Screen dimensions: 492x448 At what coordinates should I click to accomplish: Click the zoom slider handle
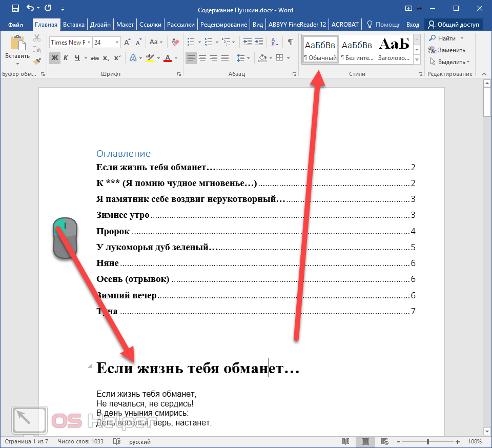(x=427, y=442)
